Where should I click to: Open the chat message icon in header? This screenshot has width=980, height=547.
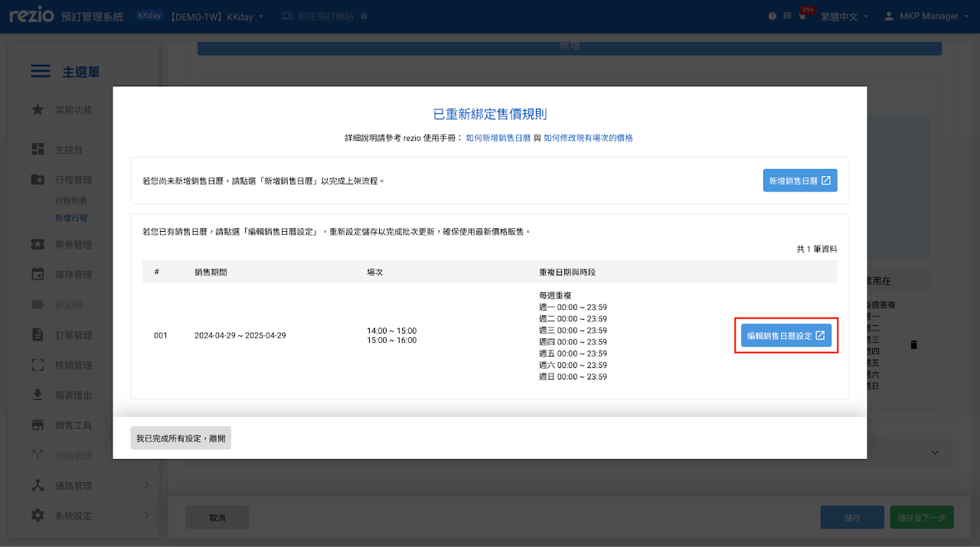787,16
